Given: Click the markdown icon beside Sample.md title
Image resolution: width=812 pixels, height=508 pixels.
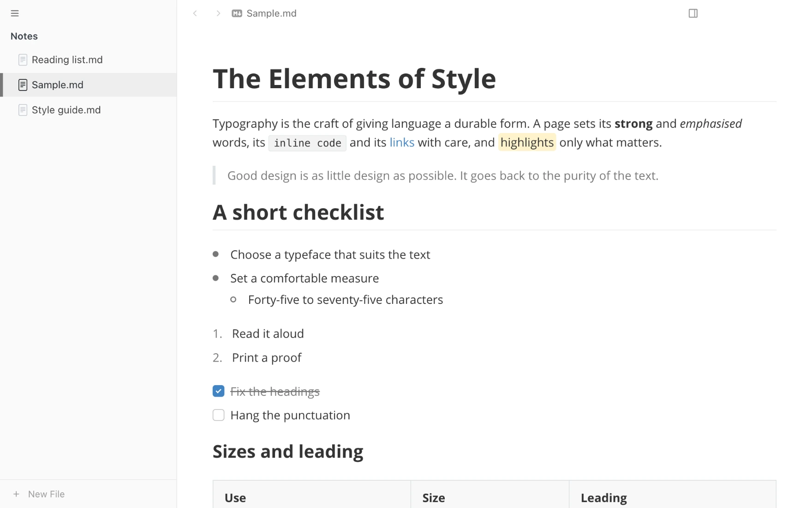Looking at the screenshot, I should pyautogui.click(x=237, y=13).
